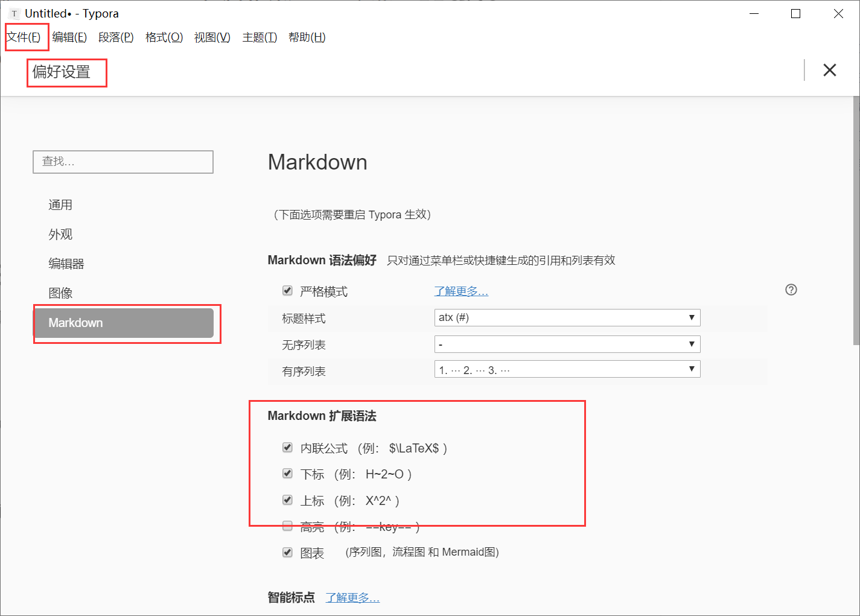This screenshot has width=860, height=616.
Task: Toggle the 下标 checkbox
Action: (288, 474)
